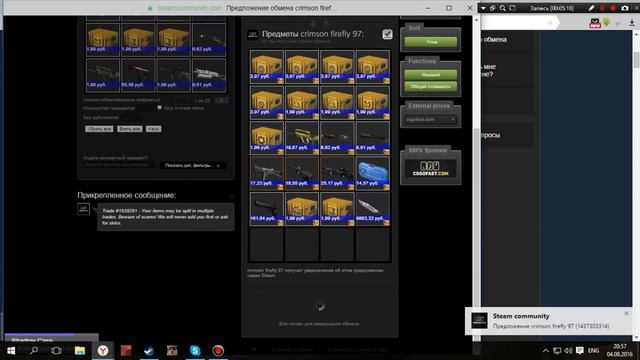
Task: Switch to Yandex Browser on the taskbar
Action: [x=103, y=351]
